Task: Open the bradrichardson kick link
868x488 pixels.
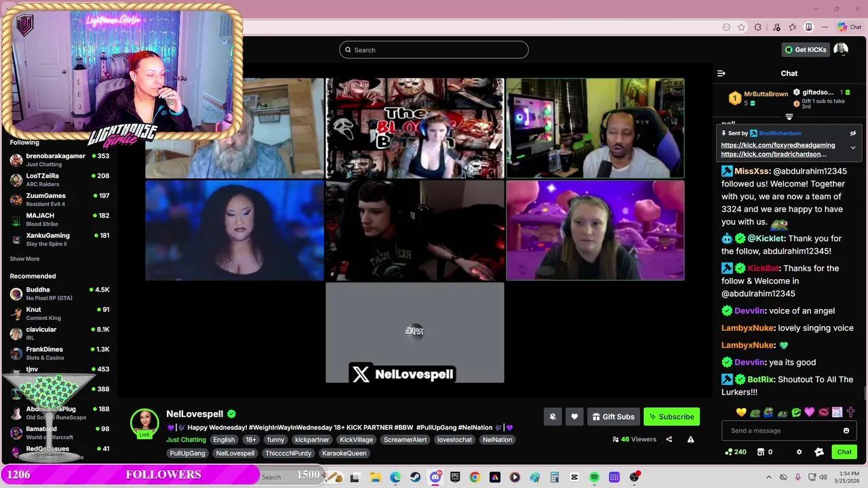Action: [x=774, y=155]
